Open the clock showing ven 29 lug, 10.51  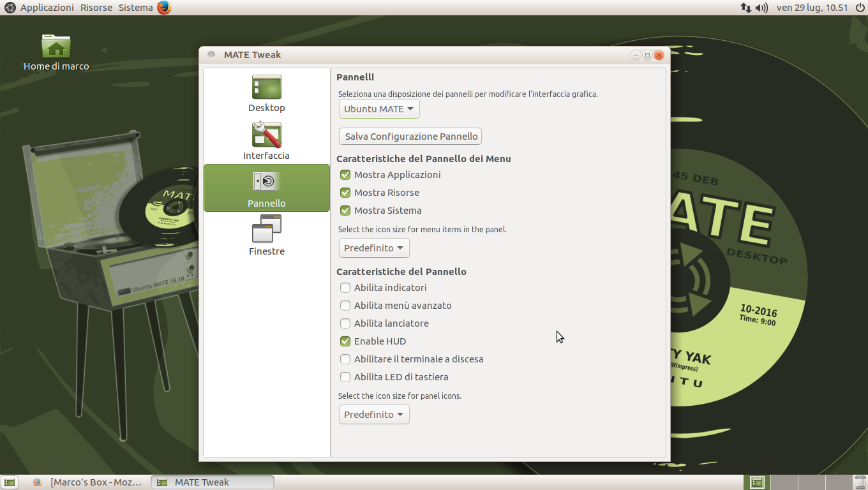pyautogui.click(x=812, y=8)
